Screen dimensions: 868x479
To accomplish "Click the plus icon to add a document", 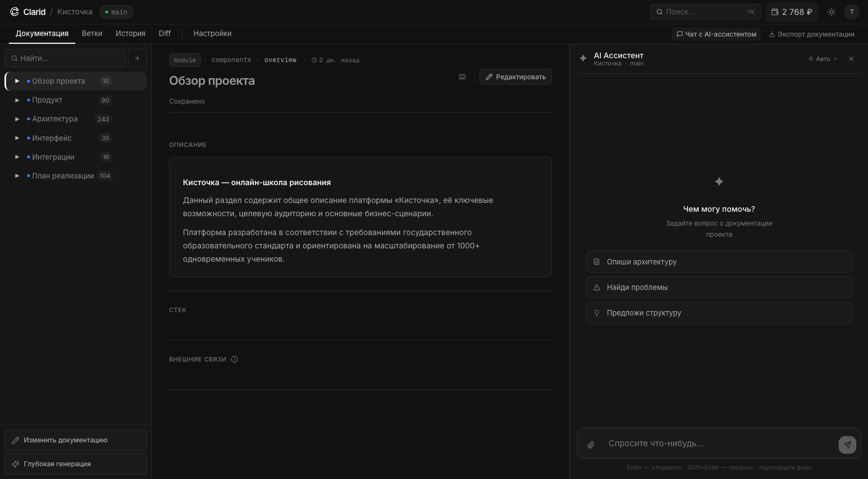I will click(137, 58).
